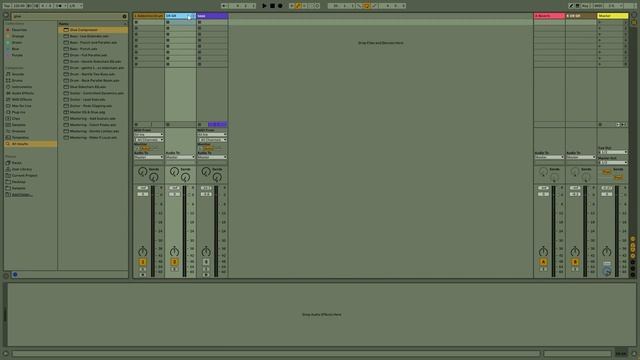Toggle return B activator button
This screenshot has width=640, height=360.
(575, 262)
